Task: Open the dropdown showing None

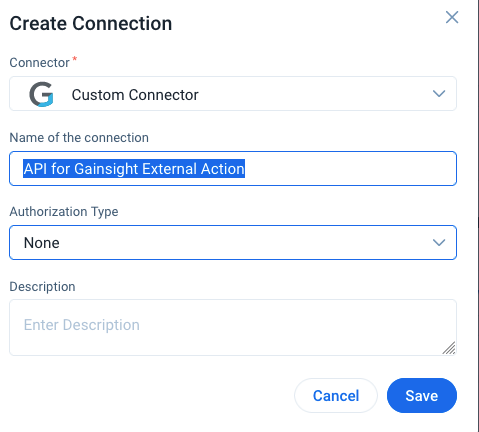Action: pos(233,243)
